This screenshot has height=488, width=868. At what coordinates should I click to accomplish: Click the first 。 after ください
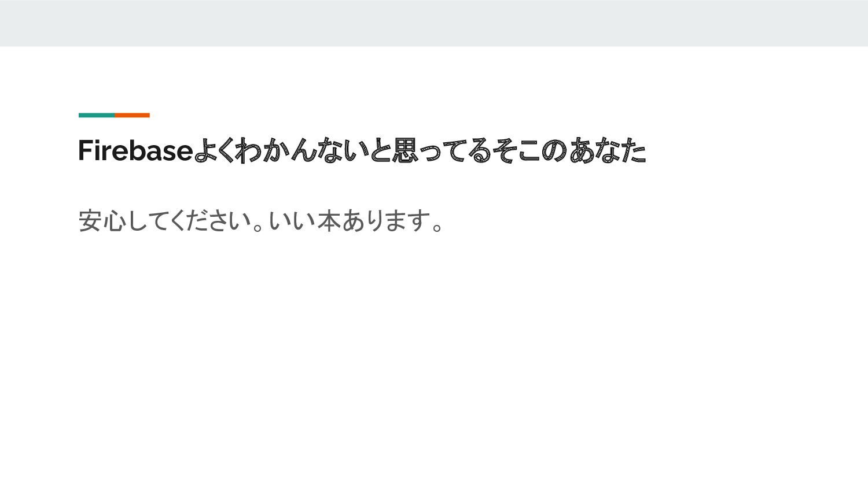click(x=258, y=225)
